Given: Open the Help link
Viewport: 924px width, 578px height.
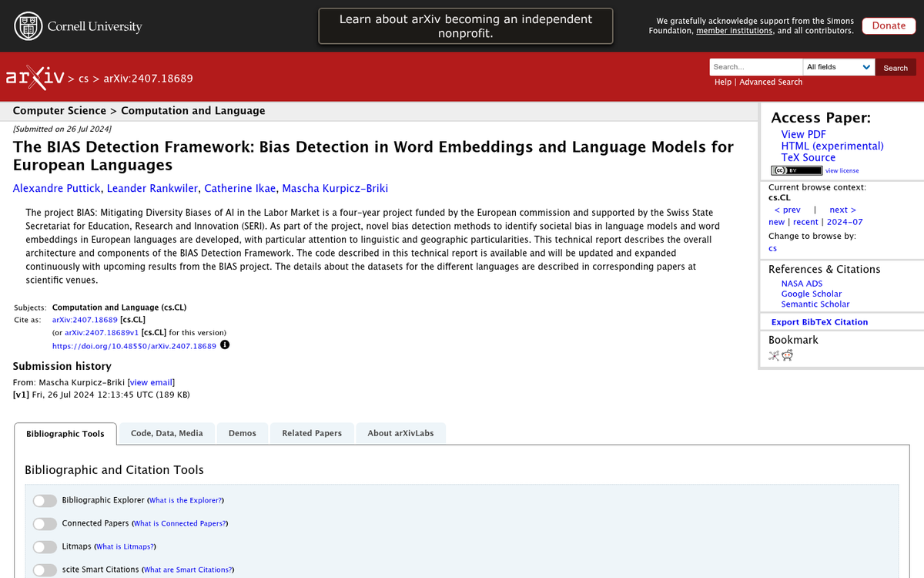Looking at the screenshot, I should pos(723,82).
